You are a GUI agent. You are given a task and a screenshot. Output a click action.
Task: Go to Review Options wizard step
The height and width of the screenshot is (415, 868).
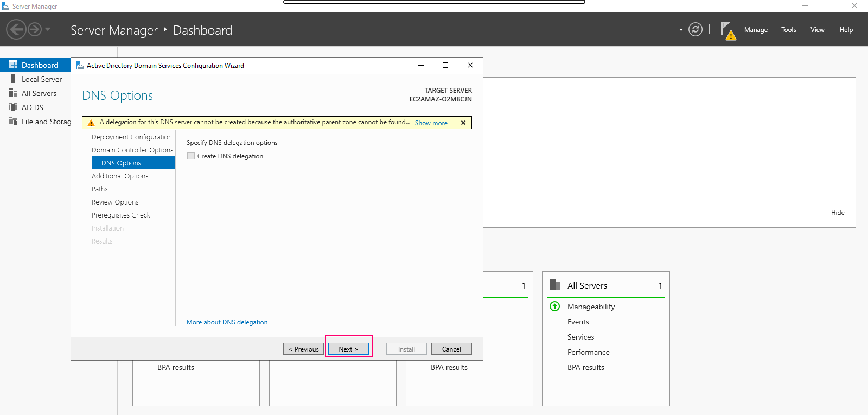[x=115, y=202]
